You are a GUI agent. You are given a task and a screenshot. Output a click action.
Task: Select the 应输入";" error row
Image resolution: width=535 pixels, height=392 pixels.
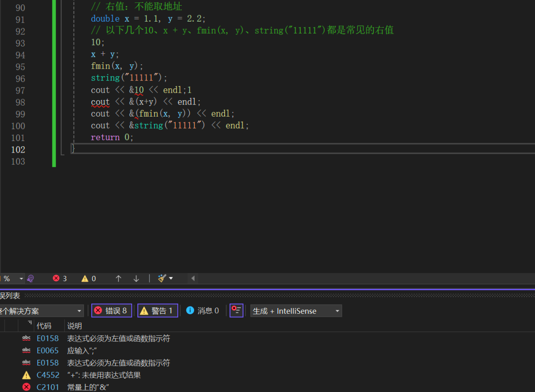pos(267,350)
